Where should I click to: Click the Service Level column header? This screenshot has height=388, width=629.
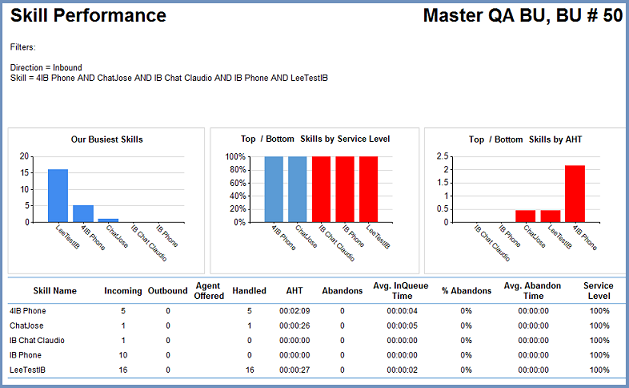[599, 291]
